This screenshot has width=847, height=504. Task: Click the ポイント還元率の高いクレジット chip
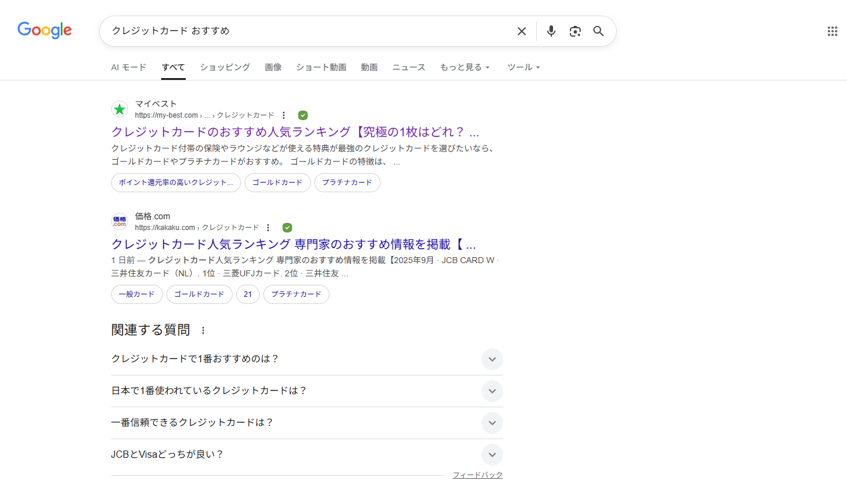coord(176,183)
